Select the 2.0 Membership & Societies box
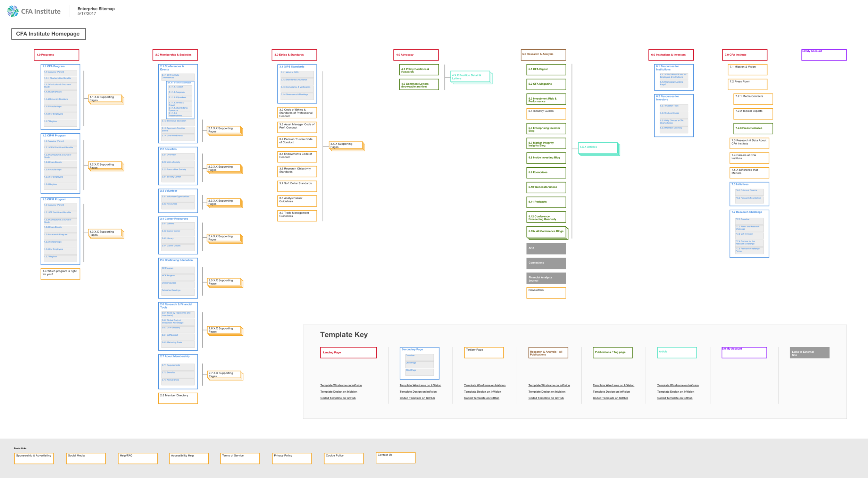Image resolution: width=868 pixels, height=478 pixels. coord(175,55)
